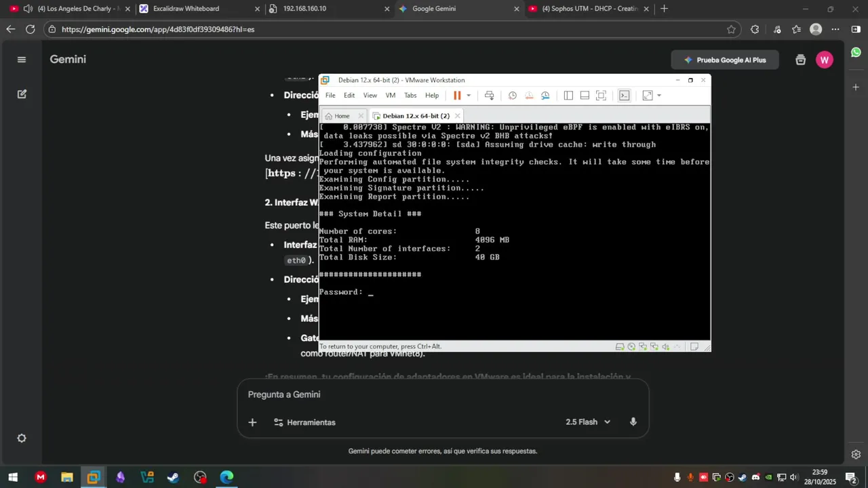Image resolution: width=868 pixels, height=488 pixels.
Task: Open File Explorer from the taskbar
Action: [x=66, y=477]
